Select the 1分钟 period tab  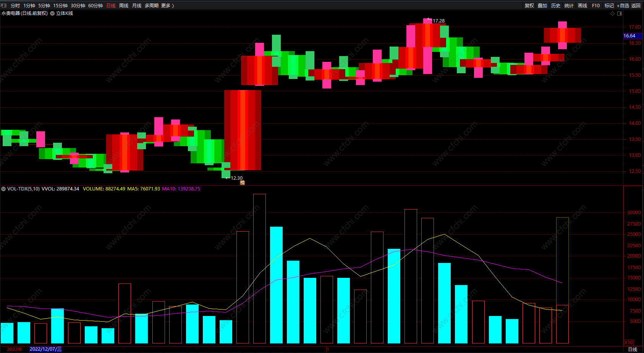click(29, 6)
